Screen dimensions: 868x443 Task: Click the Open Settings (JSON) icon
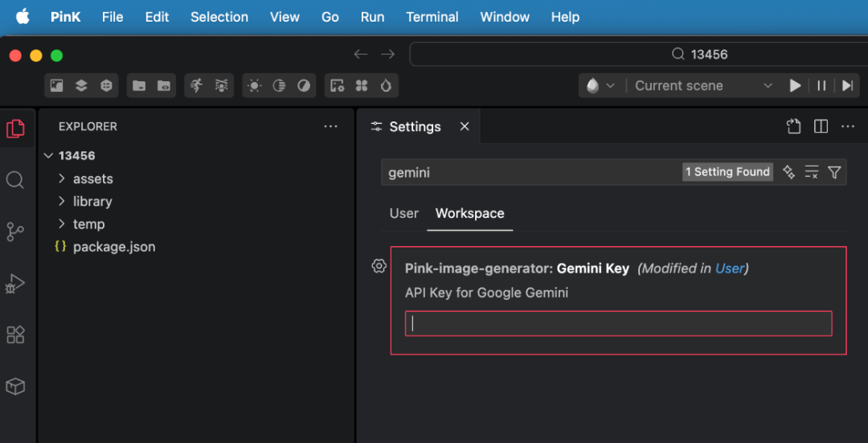793,127
